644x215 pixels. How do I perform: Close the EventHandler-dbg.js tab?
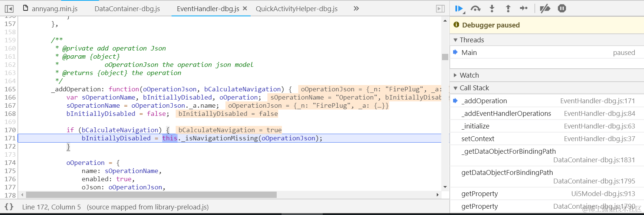pos(245,8)
